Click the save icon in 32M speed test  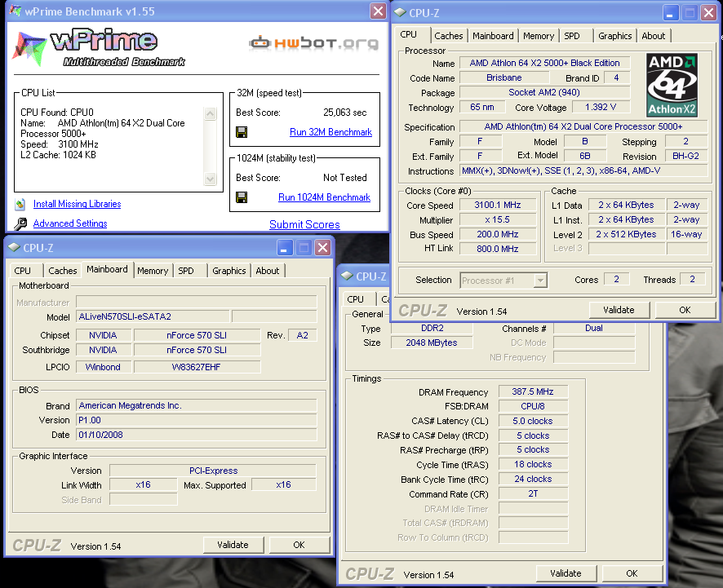pos(242,132)
